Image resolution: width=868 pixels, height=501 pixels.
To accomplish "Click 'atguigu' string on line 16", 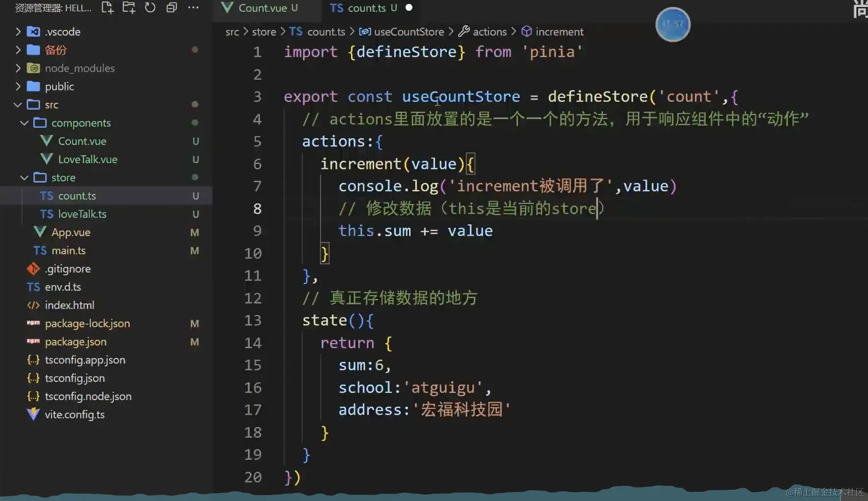I will coord(443,387).
